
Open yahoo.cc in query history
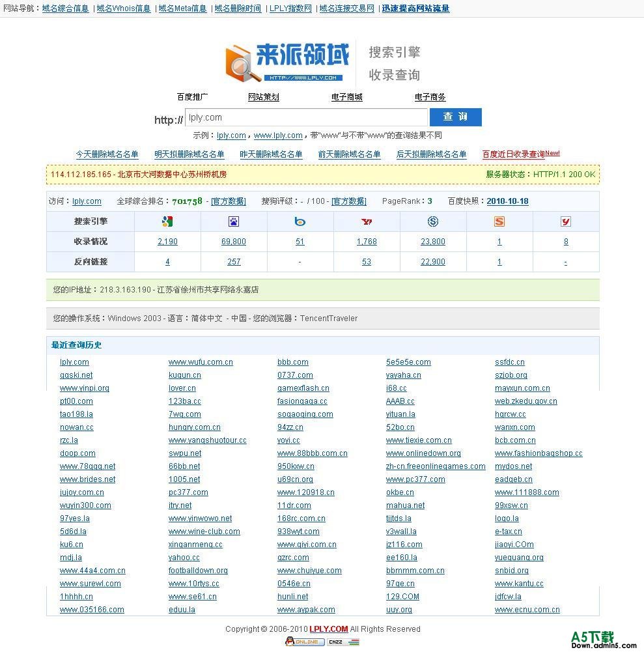(184, 558)
